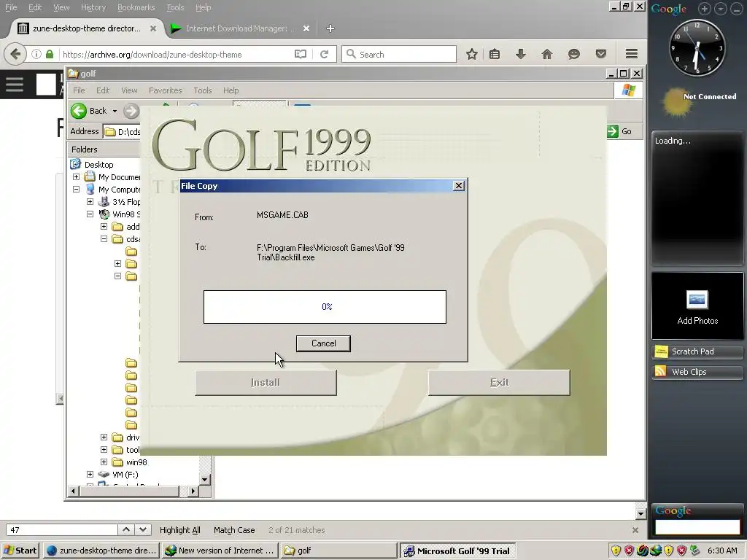Viewport: 747px width, 560px height.
Task: Expand the add folder tree node
Action: coord(104,227)
